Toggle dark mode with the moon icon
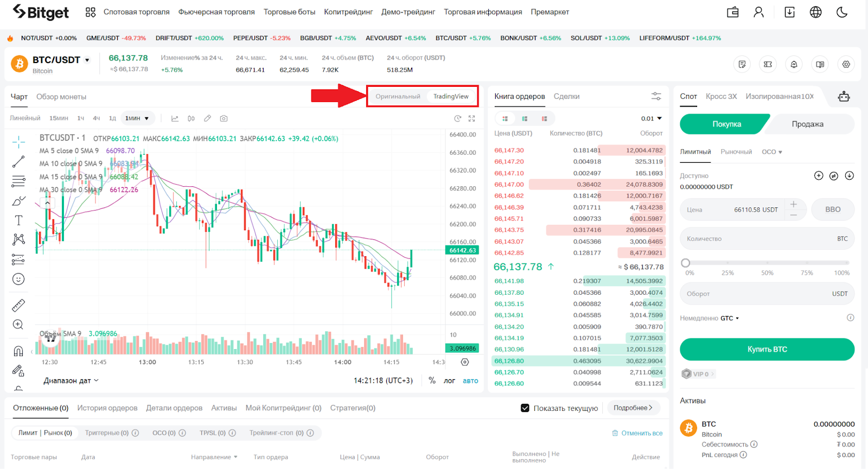Screen dimensions: 868x469 (x=842, y=12)
